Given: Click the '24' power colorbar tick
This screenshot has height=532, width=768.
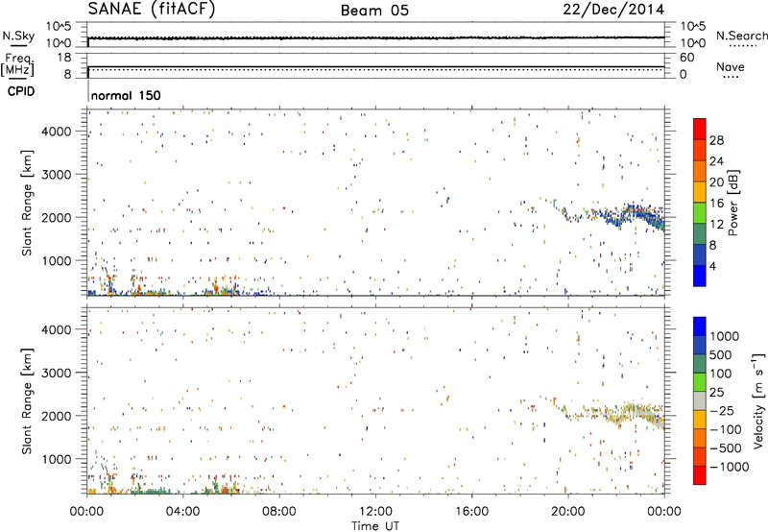Looking at the screenshot, I should tap(716, 161).
